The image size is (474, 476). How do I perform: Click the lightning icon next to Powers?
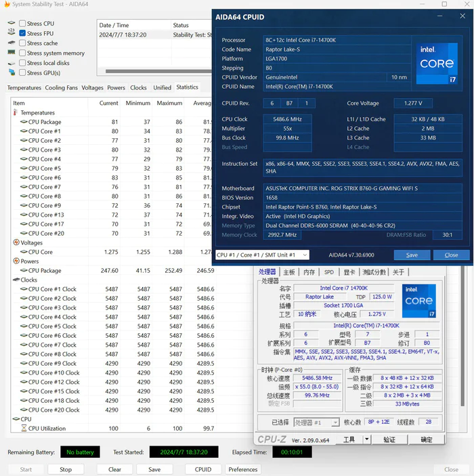16,261
